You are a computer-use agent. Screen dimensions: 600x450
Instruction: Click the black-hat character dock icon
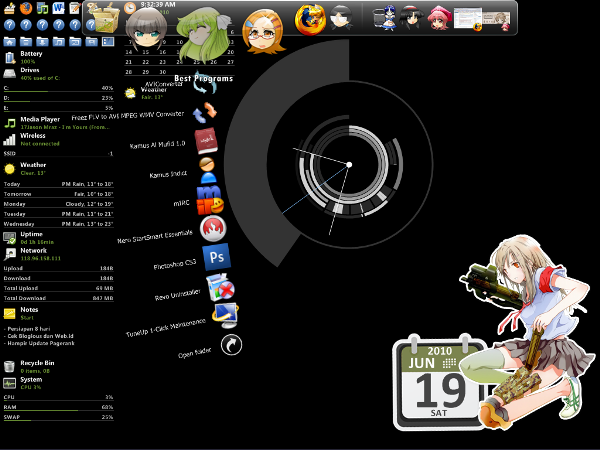pyautogui.click(x=341, y=18)
